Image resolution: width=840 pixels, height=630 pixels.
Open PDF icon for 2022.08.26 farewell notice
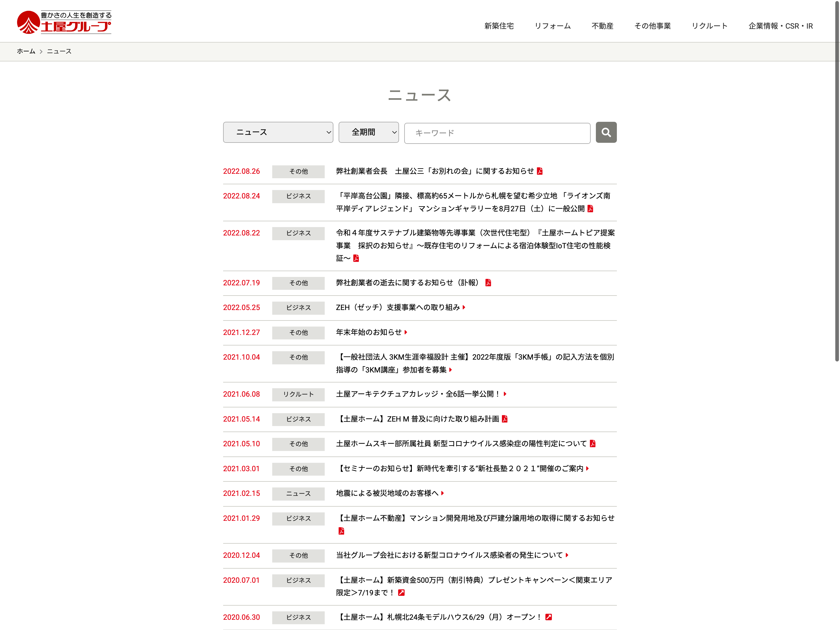click(x=540, y=171)
